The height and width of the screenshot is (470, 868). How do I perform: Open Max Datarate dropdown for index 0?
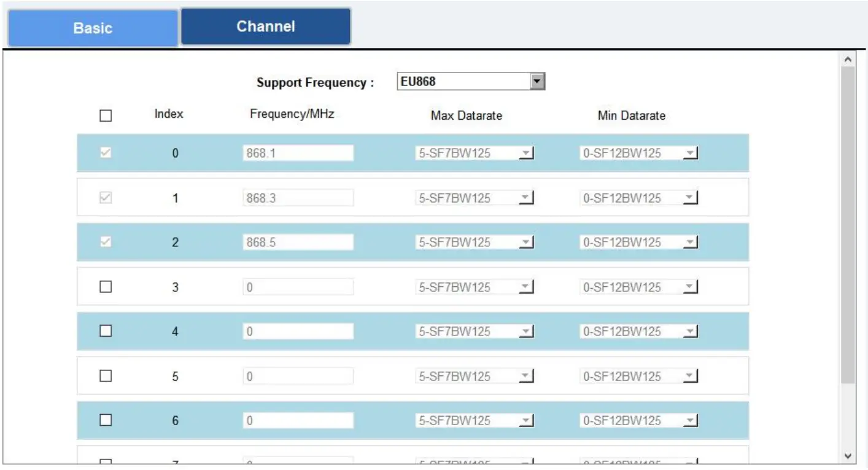(x=528, y=153)
